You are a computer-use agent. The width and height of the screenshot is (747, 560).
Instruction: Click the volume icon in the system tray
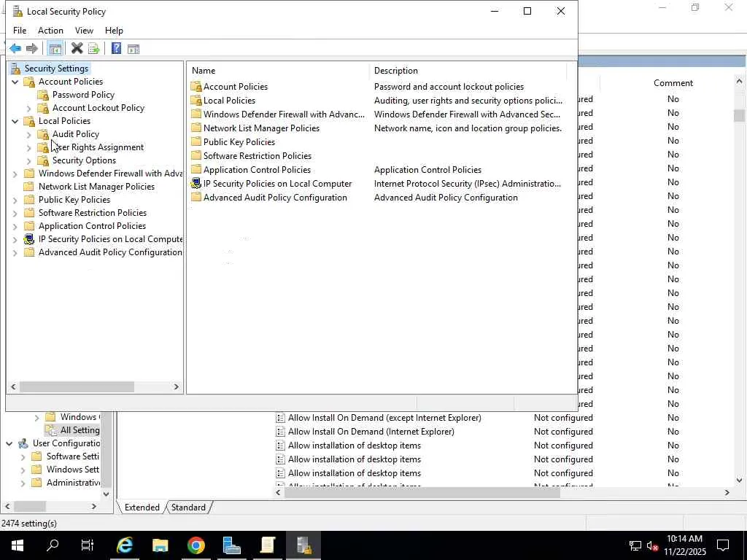(653, 545)
